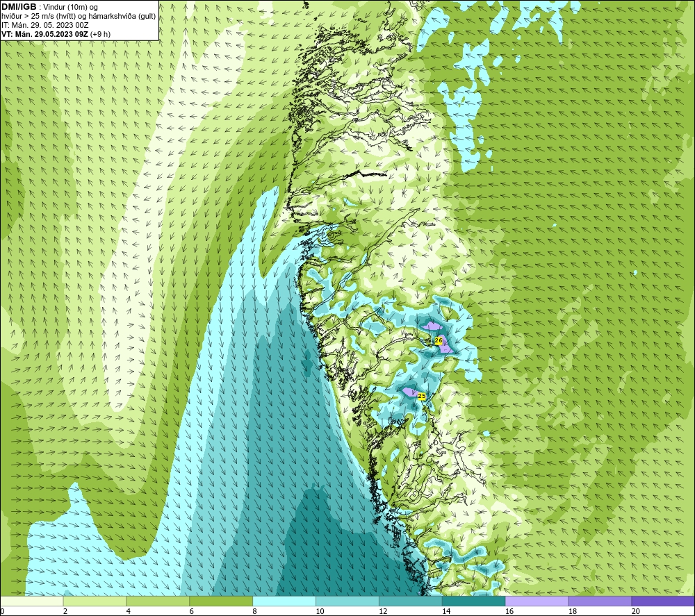Click the scale value 4 on the color bar
The height and width of the screenshot is (616, 695).
pyautogui.click(x=128, y=612)
